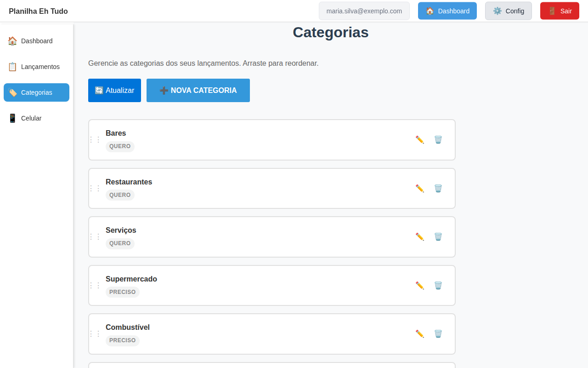The width and height of the screenshot is (588, 368).
Task: Click the Atualizar button
Action: click(x=114, y=90)
